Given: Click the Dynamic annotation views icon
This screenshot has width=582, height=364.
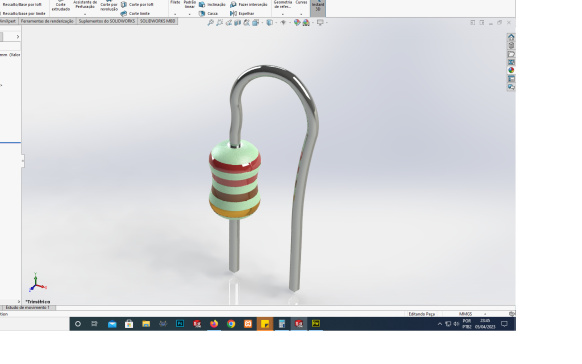Looking at the screenshot, I should coord(246,23).
